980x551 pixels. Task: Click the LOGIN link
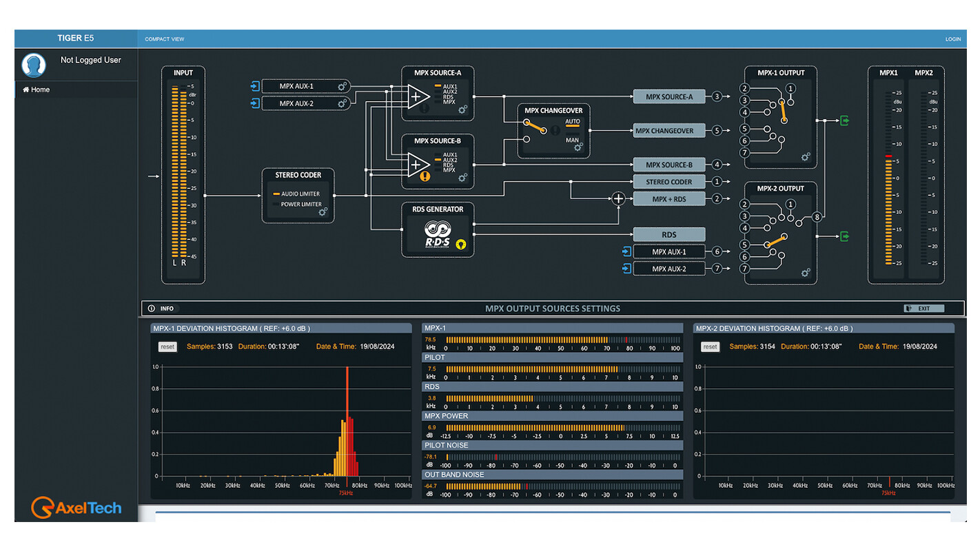click(952, 39)
